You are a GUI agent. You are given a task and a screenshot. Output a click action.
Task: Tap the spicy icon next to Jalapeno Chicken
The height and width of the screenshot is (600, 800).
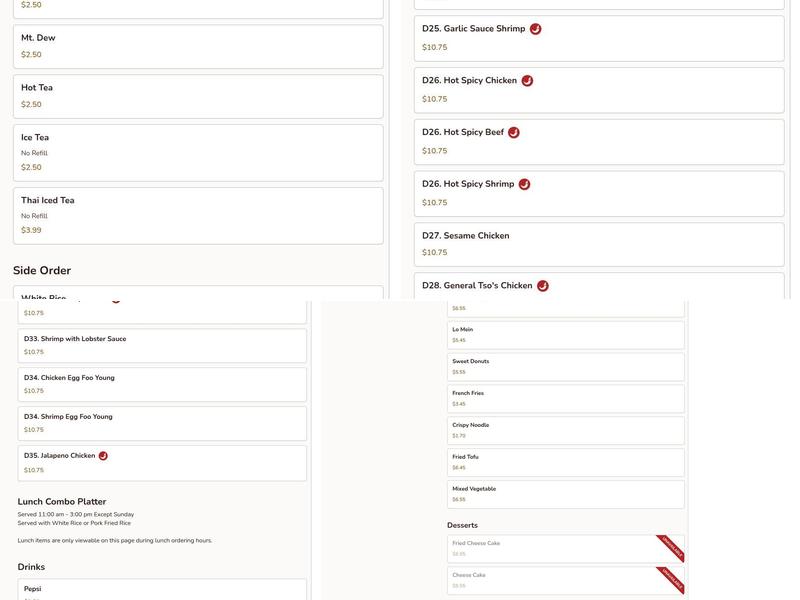pos(103,456)
